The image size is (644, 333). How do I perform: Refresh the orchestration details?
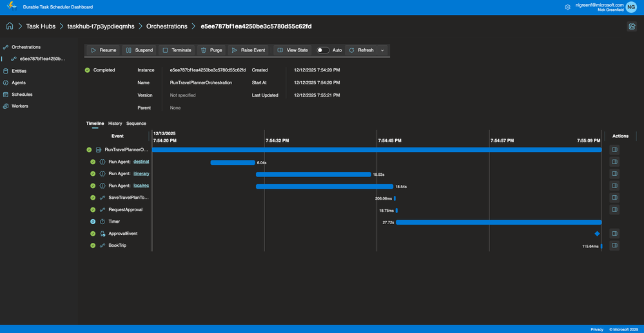362,50
